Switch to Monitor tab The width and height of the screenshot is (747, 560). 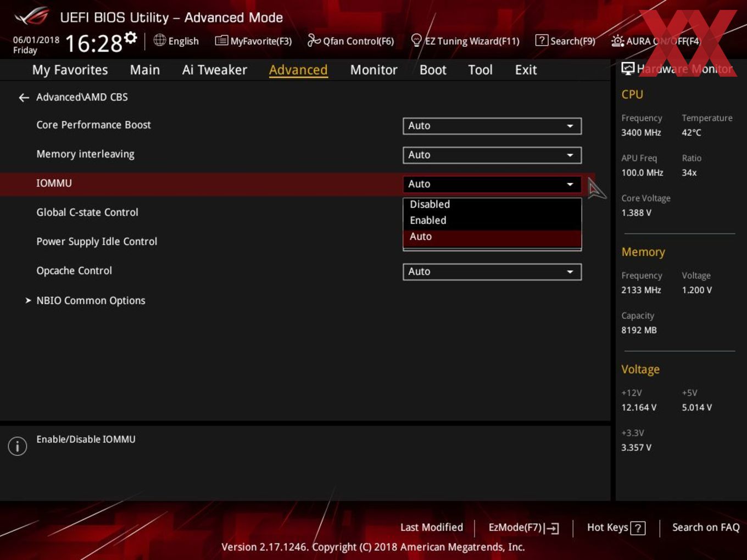(374, 70)
